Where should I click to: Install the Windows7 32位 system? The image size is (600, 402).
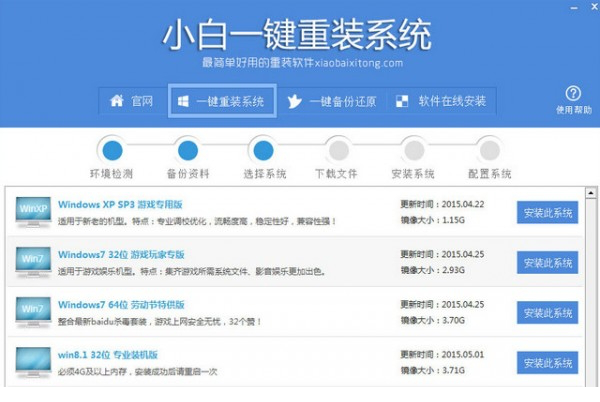(x=548, y=262)
